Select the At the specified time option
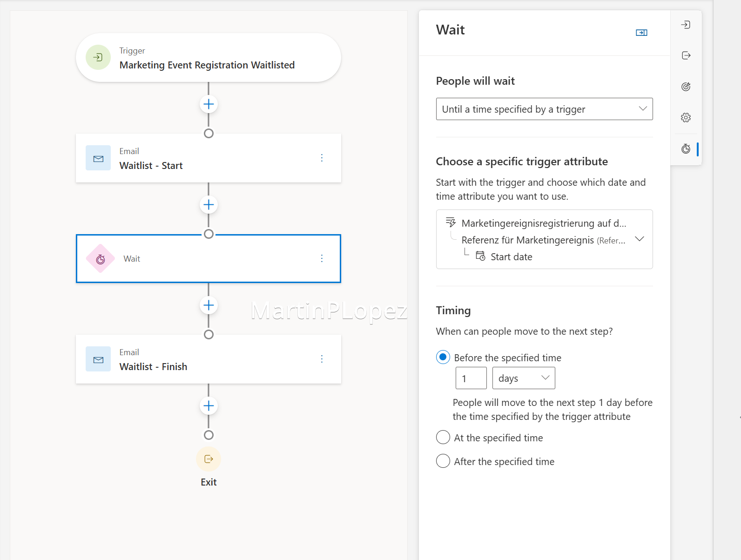The image size is (741, 560). pos(443,437)
